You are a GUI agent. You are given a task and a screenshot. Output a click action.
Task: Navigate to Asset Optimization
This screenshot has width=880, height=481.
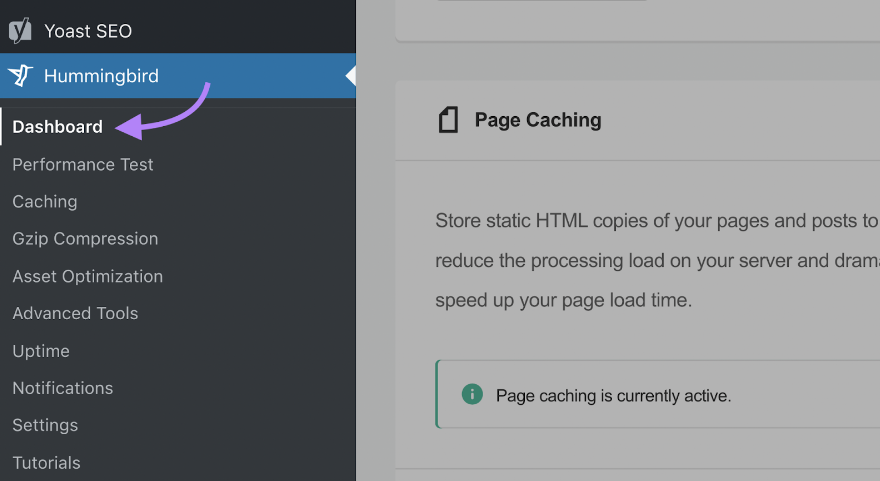coord(88,276)
